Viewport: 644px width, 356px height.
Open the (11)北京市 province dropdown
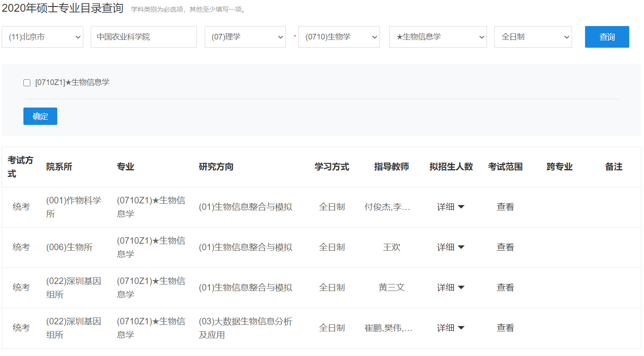coord(42,37)
